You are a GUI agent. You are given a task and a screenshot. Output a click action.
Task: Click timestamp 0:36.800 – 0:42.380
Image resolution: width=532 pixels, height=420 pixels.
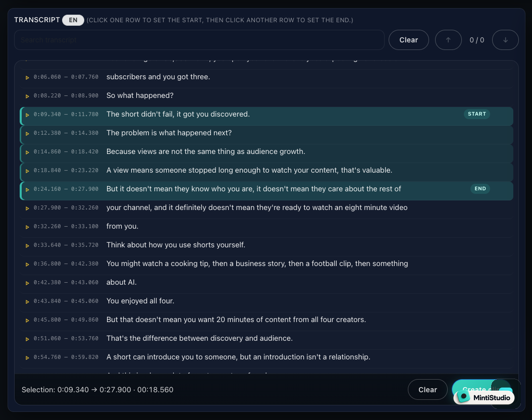pyautogui.click(x=66, y=264)
